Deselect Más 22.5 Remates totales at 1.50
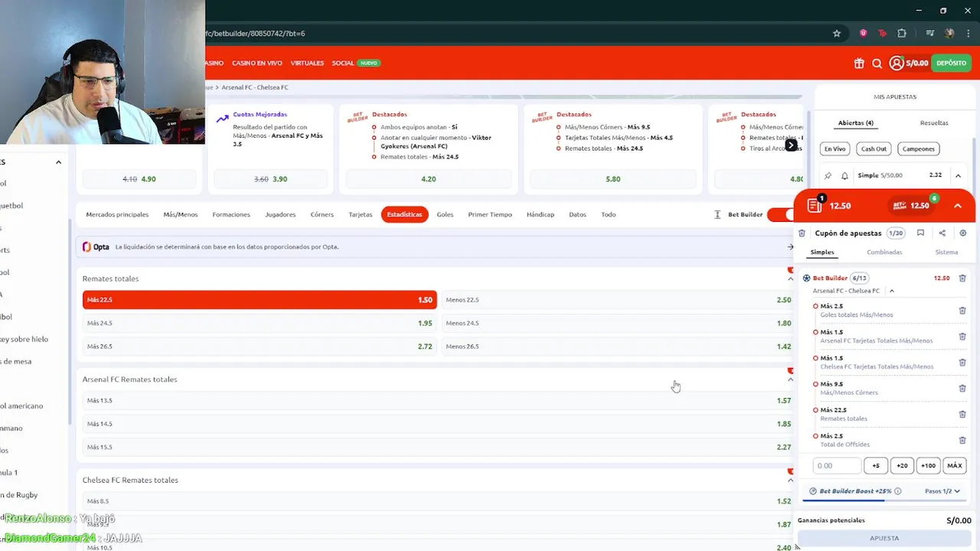The height and width of the screenshot is (551, 980). tap(260, 300)
